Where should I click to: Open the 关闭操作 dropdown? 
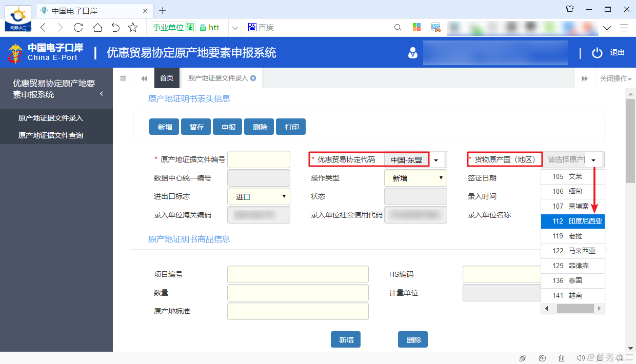point(615,78)
